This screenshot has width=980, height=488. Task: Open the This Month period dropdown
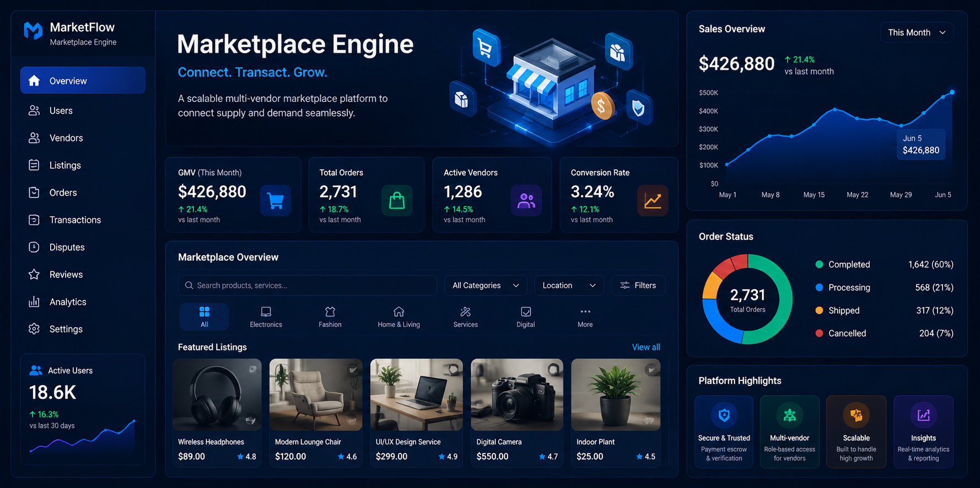point(917,33)
